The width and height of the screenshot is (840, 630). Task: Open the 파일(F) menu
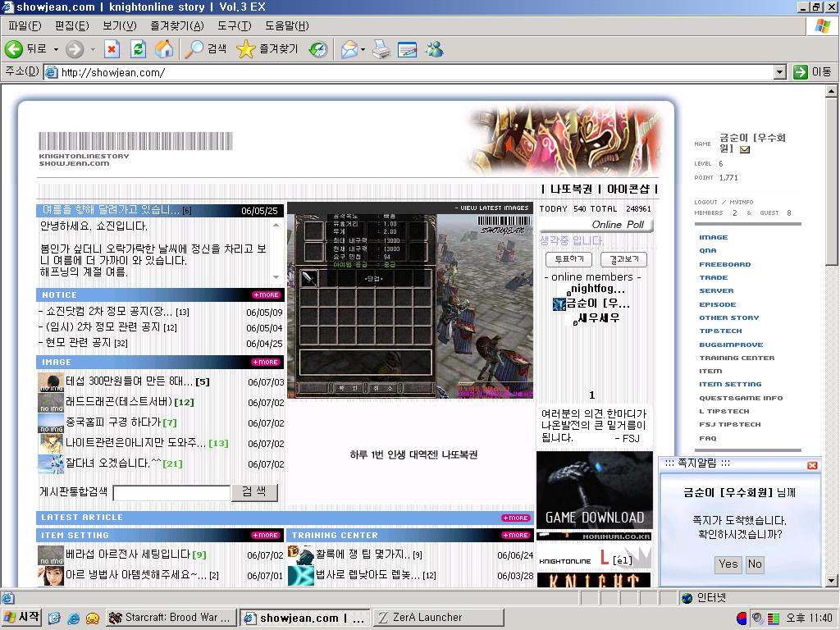click(x=25, y=25)
